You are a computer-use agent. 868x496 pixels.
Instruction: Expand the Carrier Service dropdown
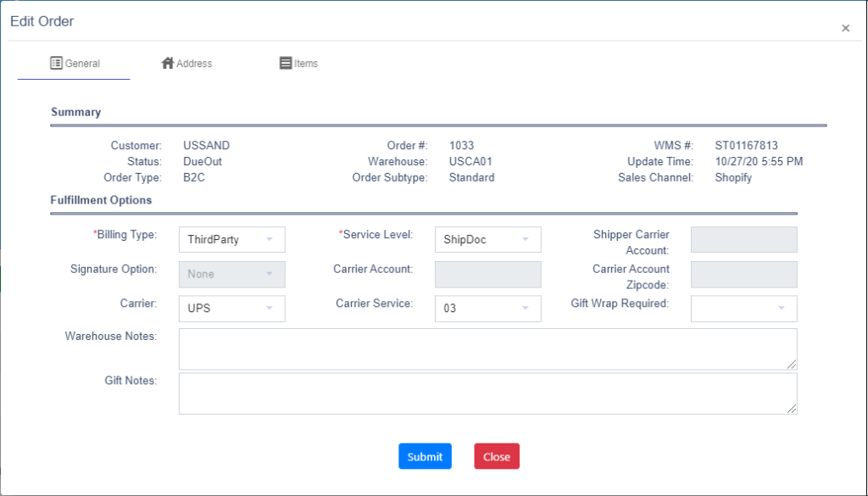[487, 309]
